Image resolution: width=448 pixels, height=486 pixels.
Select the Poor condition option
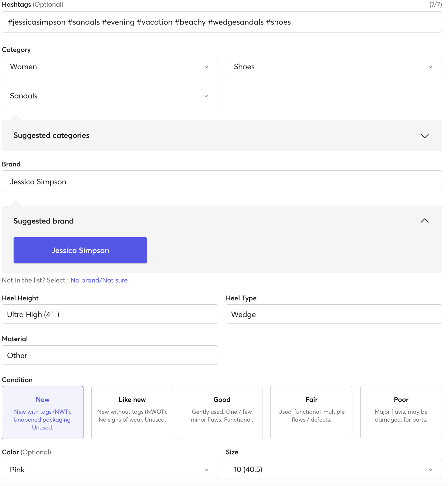401,412
